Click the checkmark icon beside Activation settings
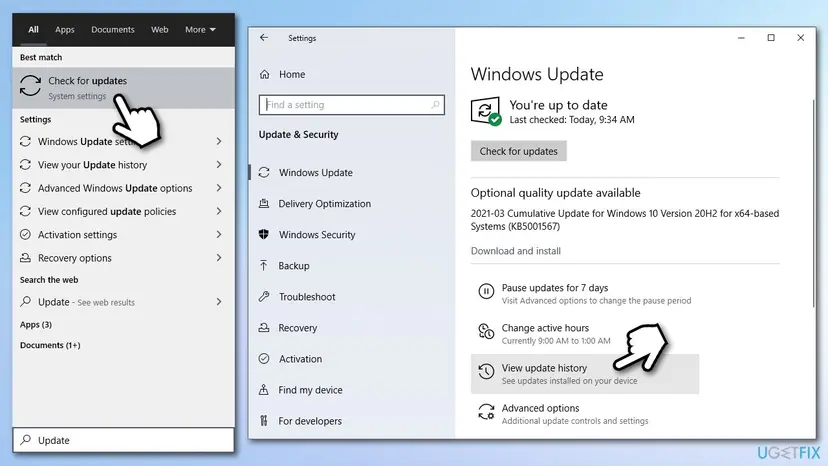Viewport: 828px width, 466px height. click(25, 235)
